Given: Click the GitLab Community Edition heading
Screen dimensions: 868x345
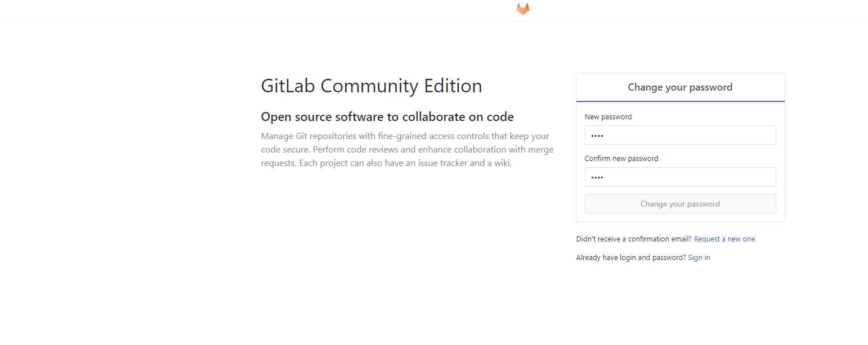Looking at the screenshot, I should (372, 86).
